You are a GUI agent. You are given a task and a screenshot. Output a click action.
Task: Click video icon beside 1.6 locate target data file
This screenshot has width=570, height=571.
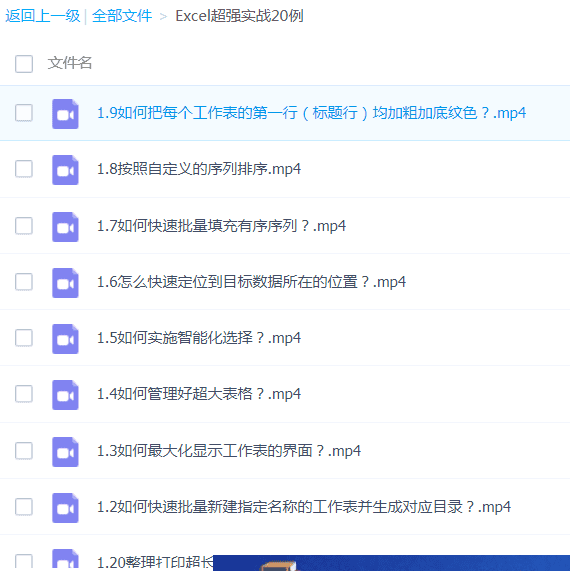[x=65, y=283]
